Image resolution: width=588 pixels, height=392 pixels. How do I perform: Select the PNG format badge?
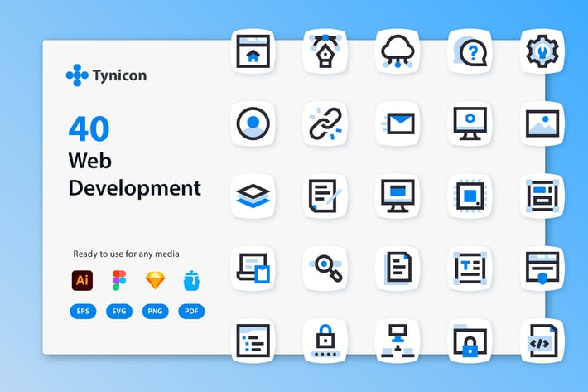point(155,311)
